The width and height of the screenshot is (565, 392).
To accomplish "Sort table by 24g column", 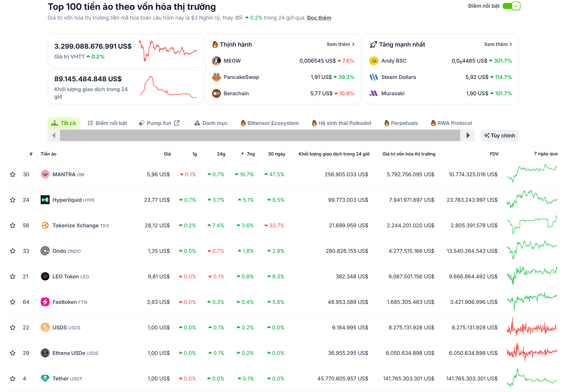I will pyautogui.click(x=221, y=154).
